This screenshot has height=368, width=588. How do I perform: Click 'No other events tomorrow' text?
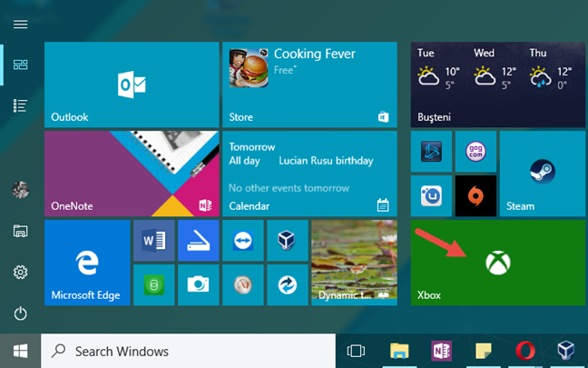[289, 188]
